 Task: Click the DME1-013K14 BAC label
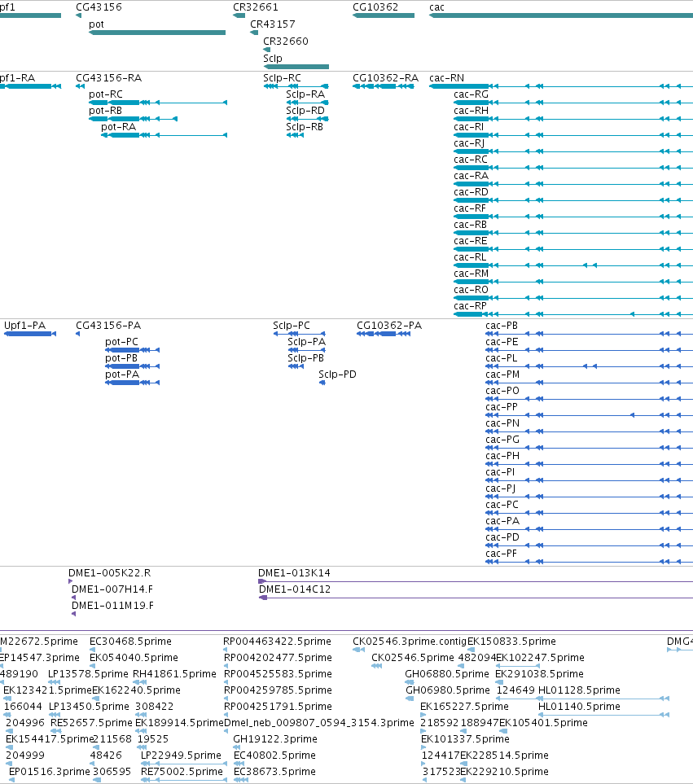294,573
